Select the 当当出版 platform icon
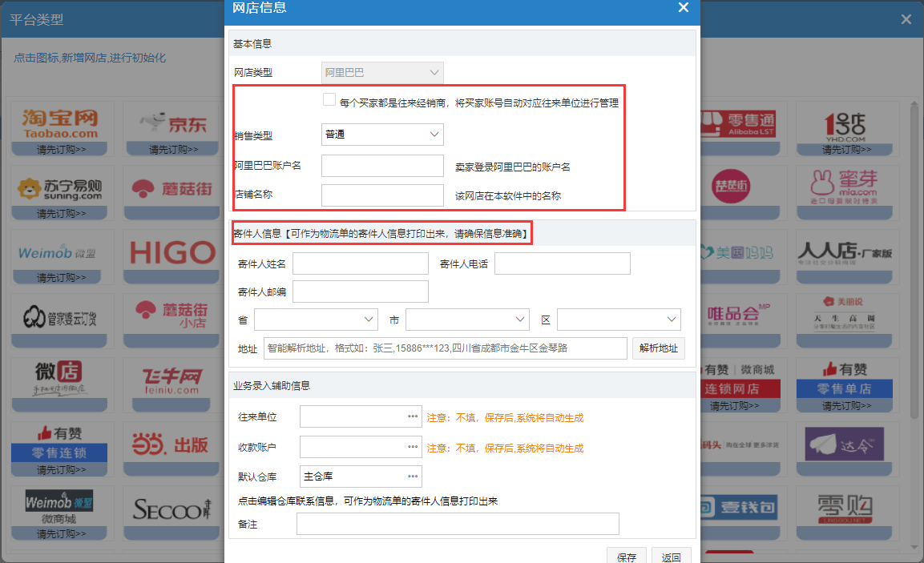924x563 pixels. (x=172, y=444)
